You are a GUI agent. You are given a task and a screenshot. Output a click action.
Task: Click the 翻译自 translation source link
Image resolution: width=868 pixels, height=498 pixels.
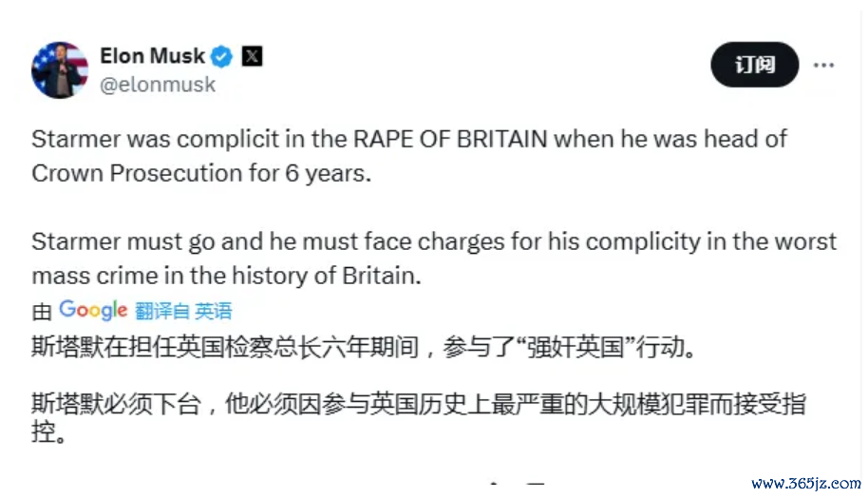162,311
